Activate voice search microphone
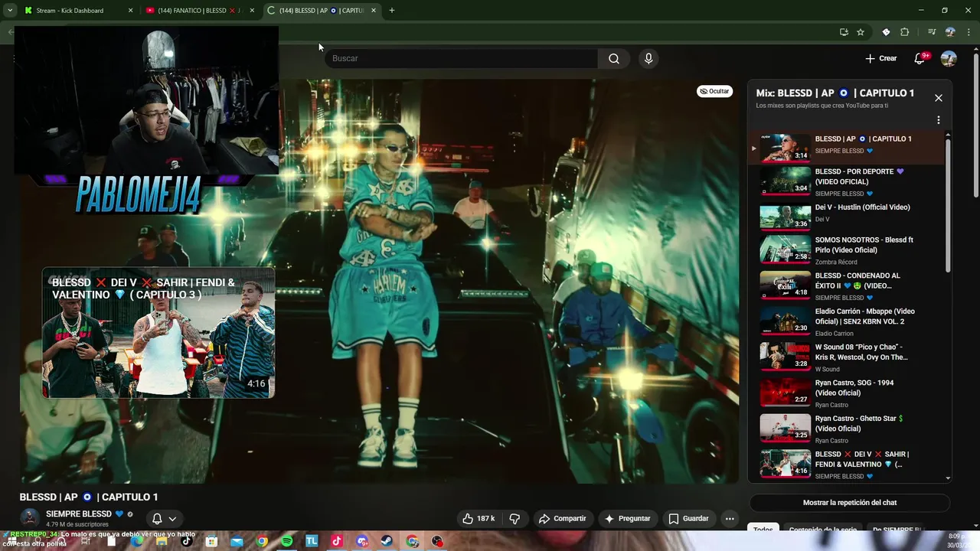This screenshot has width=980, height=551. coord(648,58)
